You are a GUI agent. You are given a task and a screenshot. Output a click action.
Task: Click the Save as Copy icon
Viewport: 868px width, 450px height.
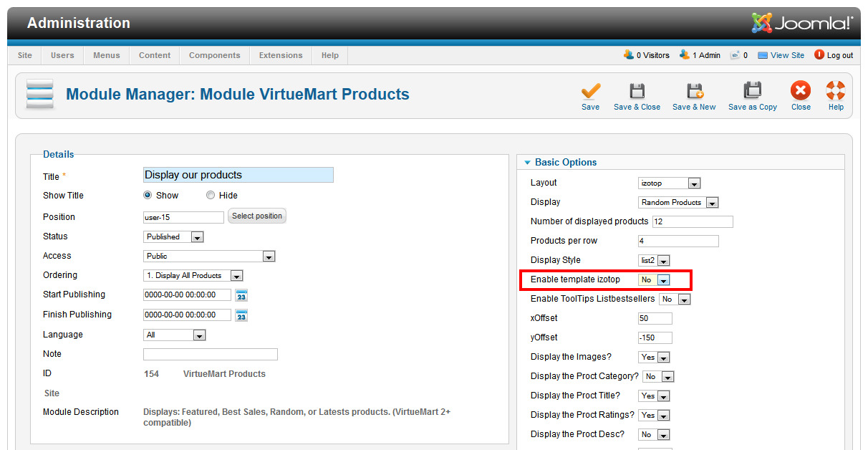[752, 92]
